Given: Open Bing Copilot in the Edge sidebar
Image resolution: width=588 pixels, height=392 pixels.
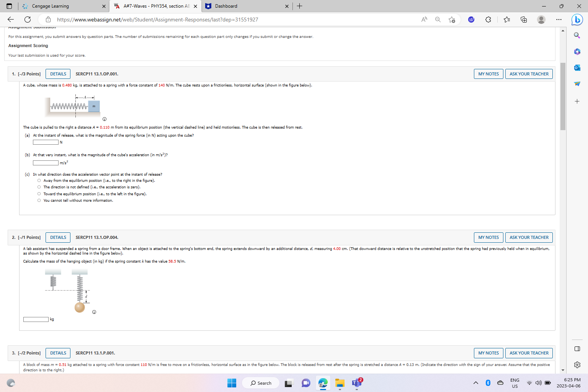Looking at the screenshot, I should pos(577,20).
